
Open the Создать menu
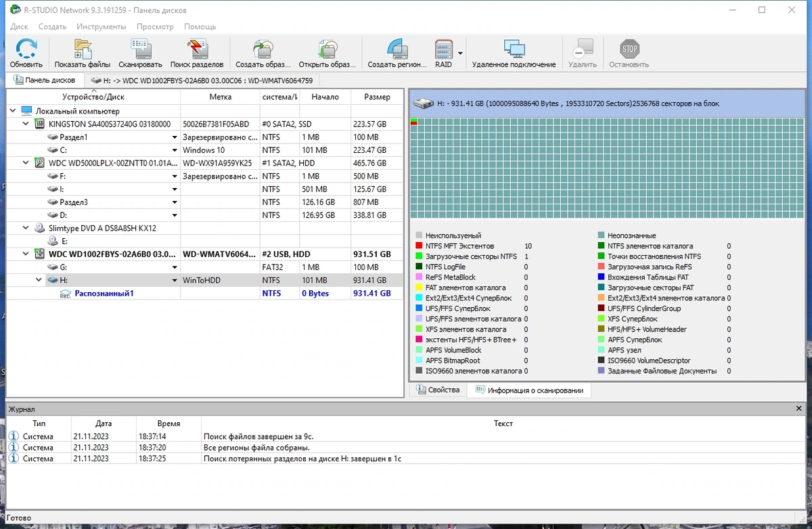coord(52,26)
